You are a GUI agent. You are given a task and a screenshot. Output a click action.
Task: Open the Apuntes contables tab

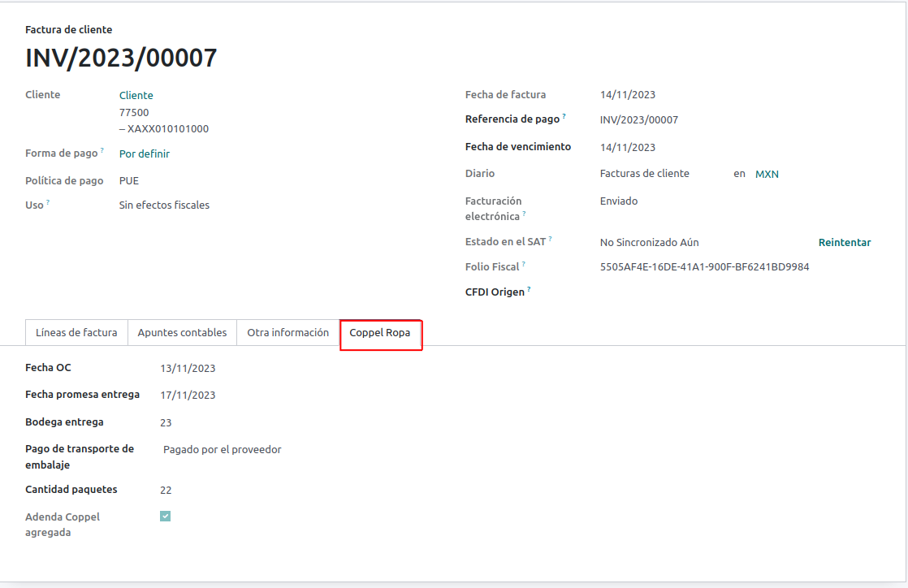182,332
